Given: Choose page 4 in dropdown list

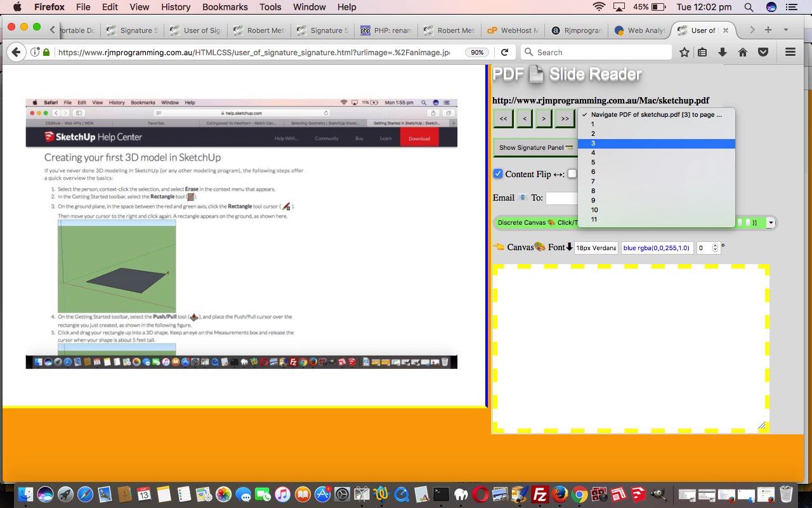Looking at the screenshot, I should coord(657,153).
